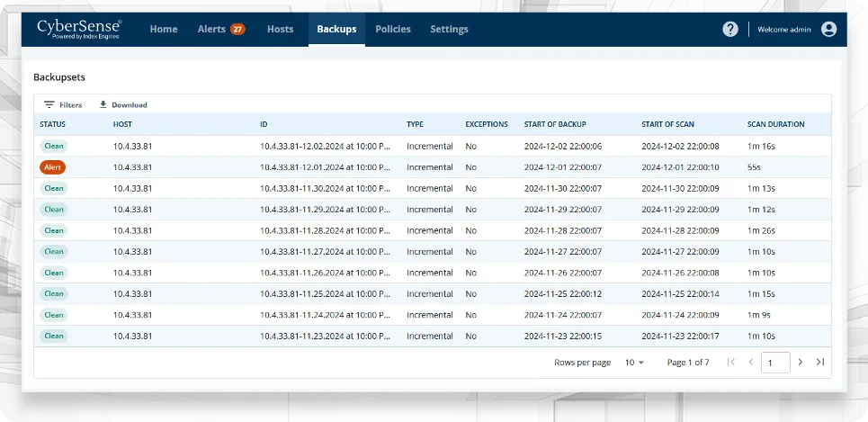The image size is (868, 422).
Task: Click the red Alert status badge
Action: click(x=53, y=167)
